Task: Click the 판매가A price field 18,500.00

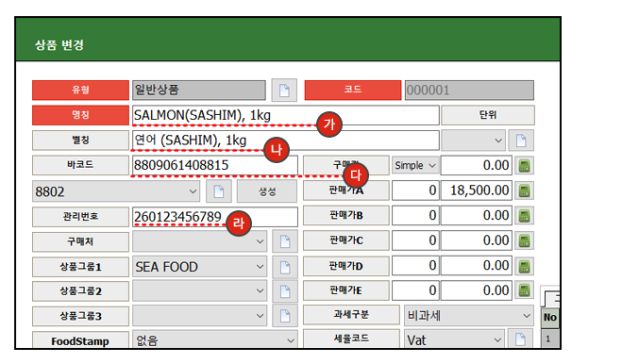Action: [x=477, y=190]
